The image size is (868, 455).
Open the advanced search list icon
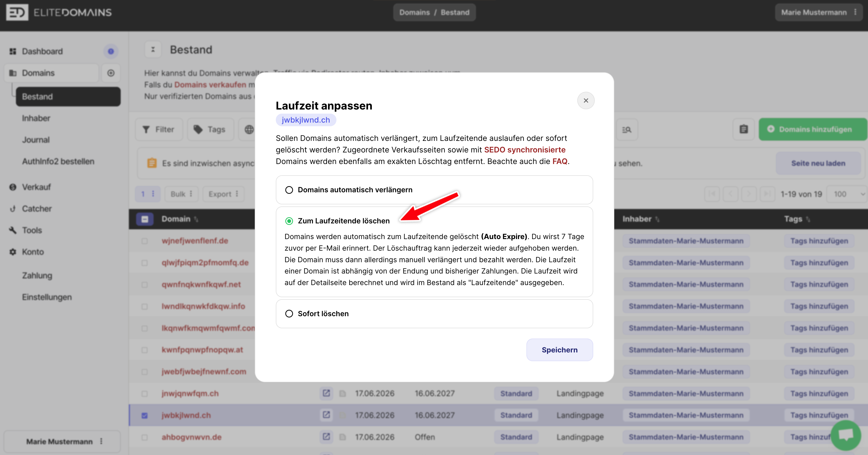626,130
